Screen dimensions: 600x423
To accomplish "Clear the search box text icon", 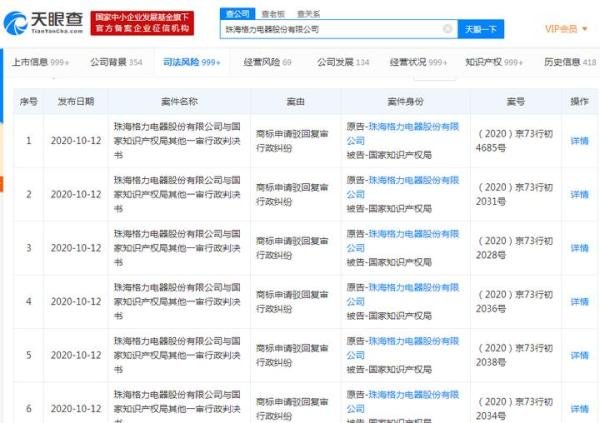I will pyautogui.click(x=447, y=29).
